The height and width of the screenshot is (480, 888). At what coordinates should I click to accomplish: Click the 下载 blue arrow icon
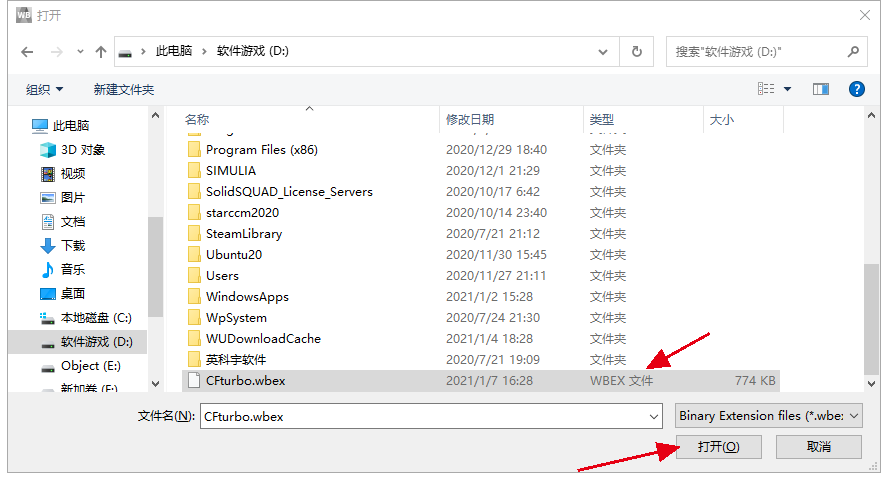pos(48,246)
